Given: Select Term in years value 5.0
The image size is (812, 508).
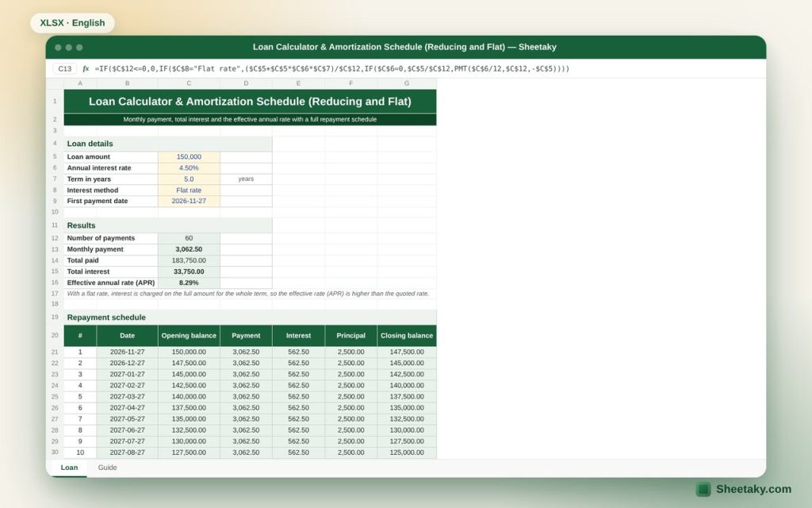Looking at the screenshot, I should pos(189,179).
